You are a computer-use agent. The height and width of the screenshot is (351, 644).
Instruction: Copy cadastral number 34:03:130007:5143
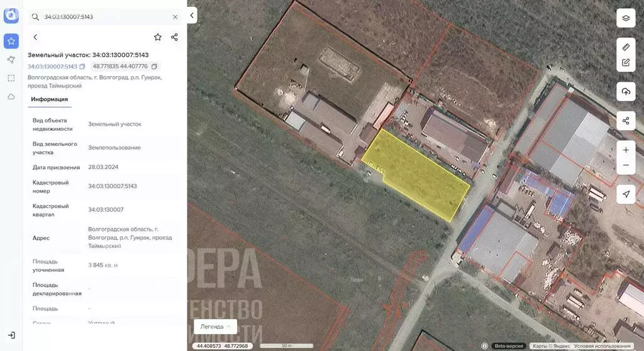tap(82, 67)
